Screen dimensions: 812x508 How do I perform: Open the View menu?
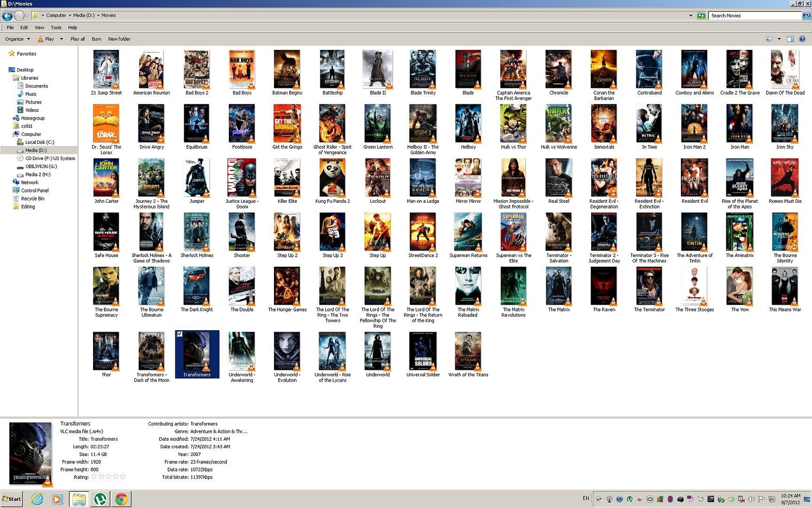(39, 27)
